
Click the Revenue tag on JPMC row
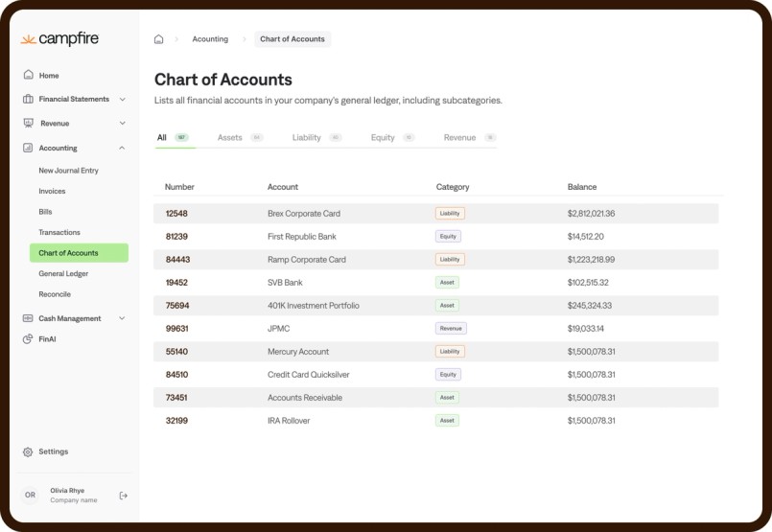[451, 328]
